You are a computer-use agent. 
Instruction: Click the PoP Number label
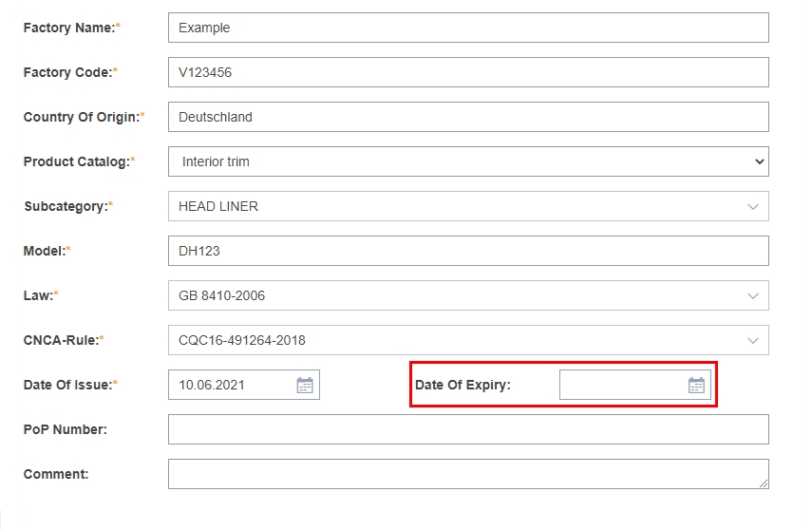[66, 429]
